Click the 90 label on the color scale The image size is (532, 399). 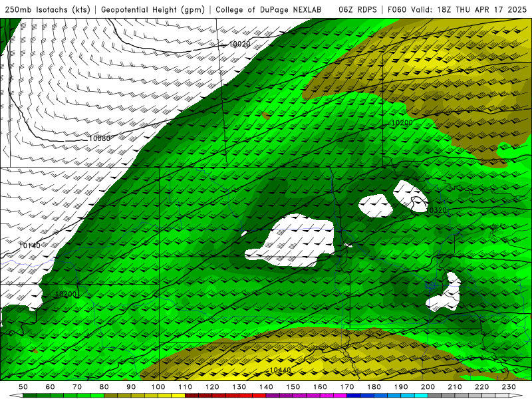point(131,387)
